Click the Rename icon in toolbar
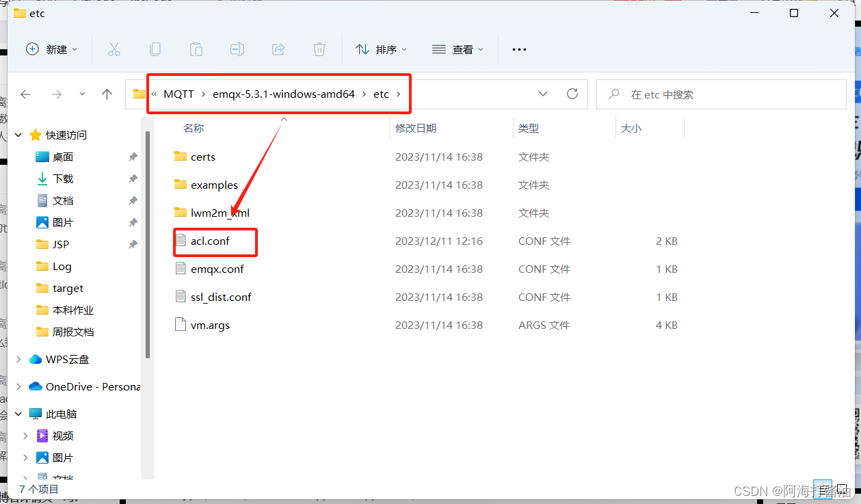861x504 pixels. [x=237, y=49]
